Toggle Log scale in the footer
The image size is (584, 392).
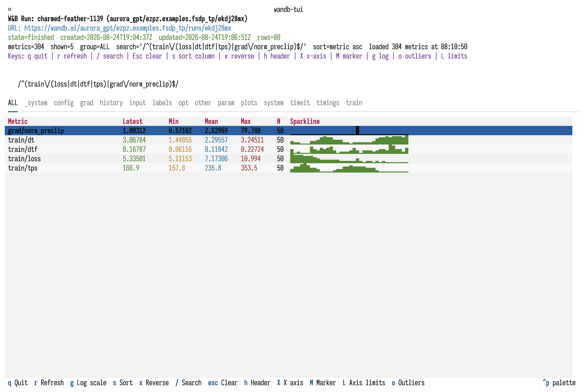pyautogui.click(x=88, y=383)
